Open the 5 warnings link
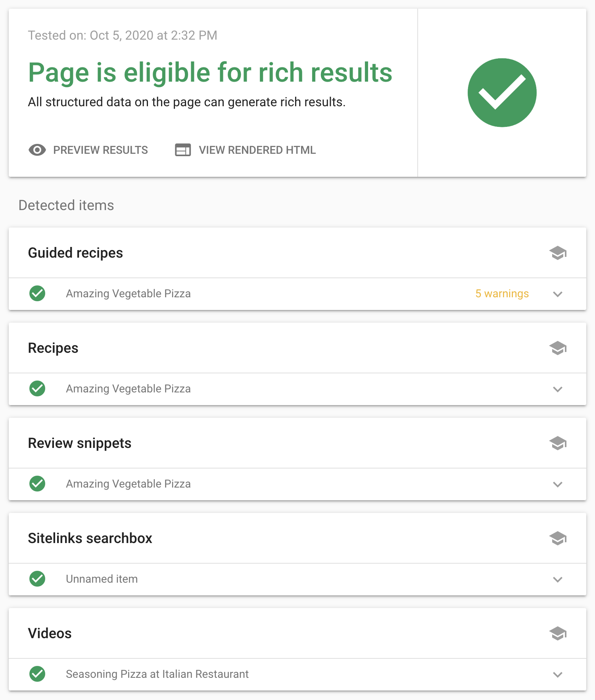 click(x=502, y=293)
